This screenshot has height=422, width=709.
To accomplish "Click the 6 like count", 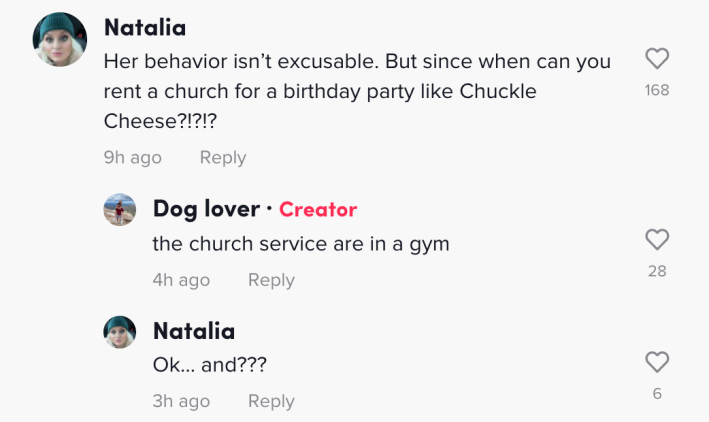I will [657, 393].
